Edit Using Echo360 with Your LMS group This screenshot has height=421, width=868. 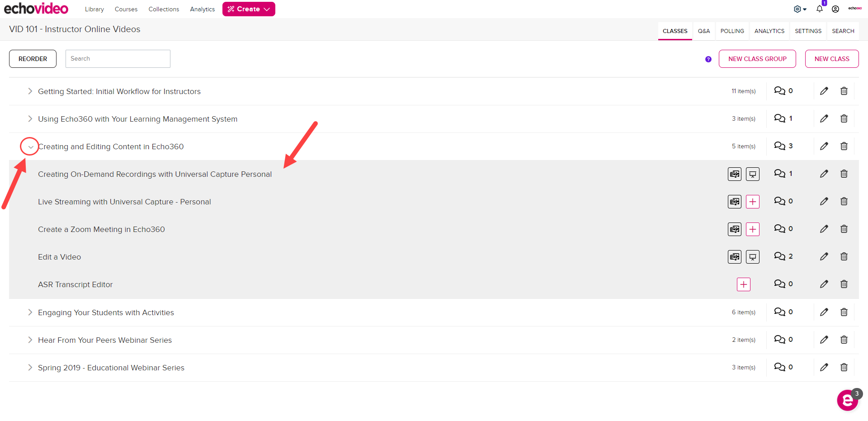pyautogui.click(x=824, y=118)
